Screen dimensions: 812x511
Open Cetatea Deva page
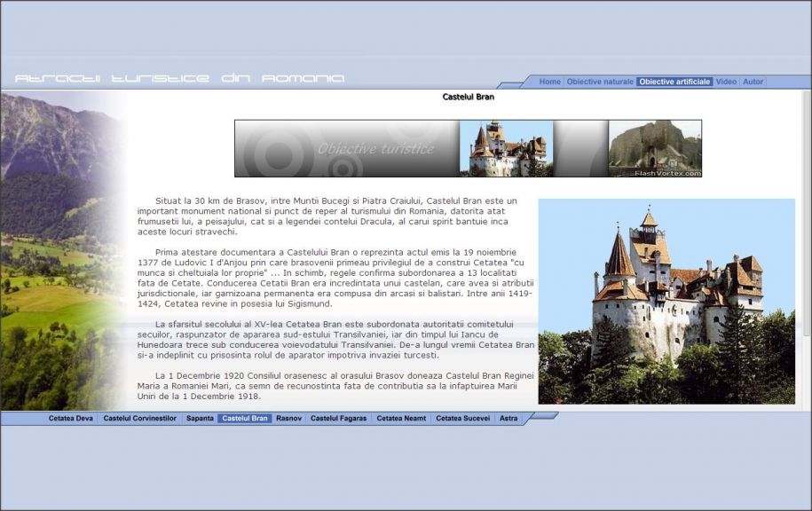pyautogui.click(x=70, y=418)
